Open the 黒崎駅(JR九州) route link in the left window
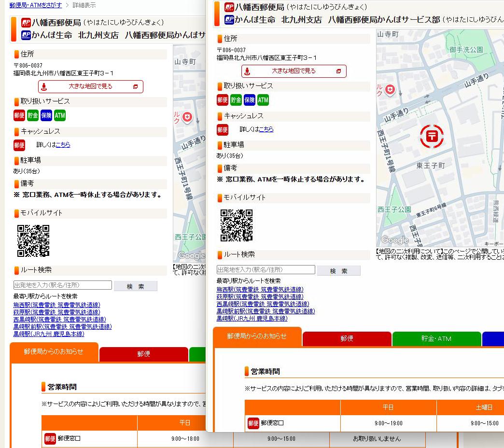 pyautogui.click(x=49, y=334)
